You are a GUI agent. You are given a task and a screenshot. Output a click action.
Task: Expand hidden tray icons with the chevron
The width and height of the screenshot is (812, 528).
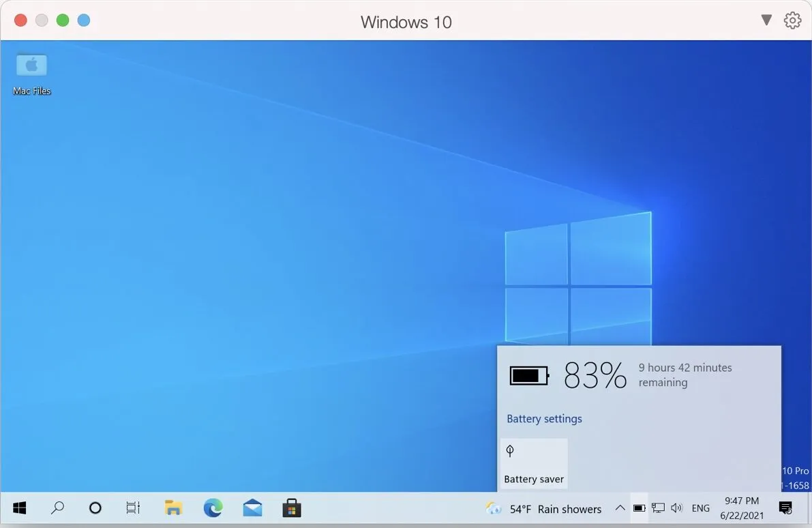620,508
